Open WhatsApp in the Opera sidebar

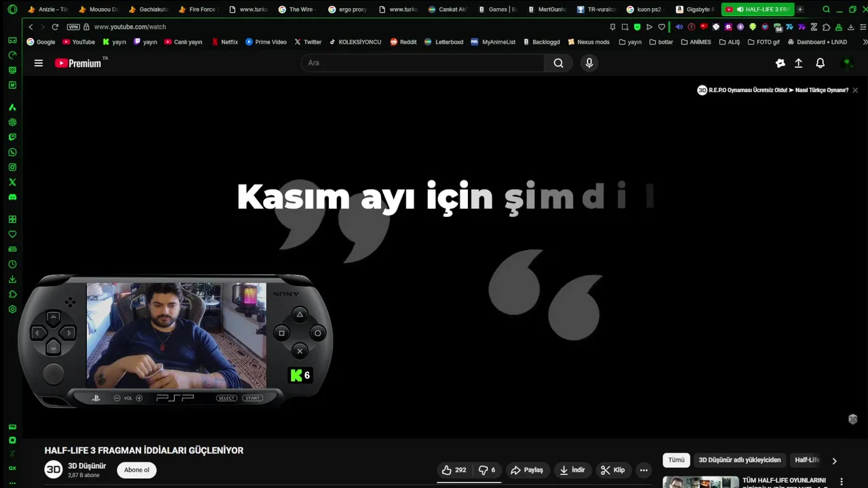(x=12, y=152)
